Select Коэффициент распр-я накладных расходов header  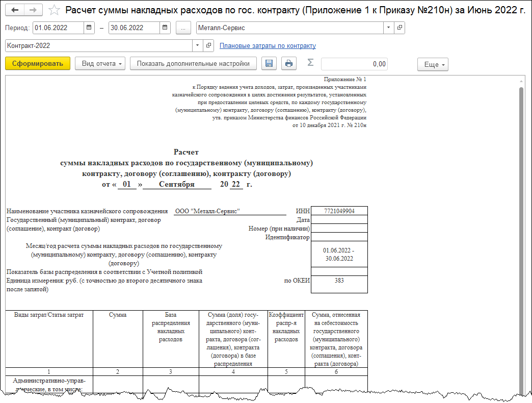(286, 339)
